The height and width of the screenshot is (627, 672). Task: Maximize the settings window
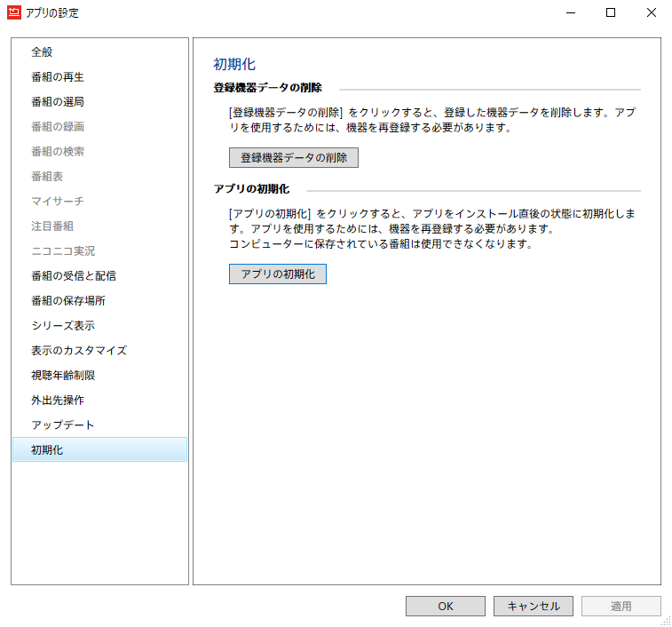coord(610,13)
